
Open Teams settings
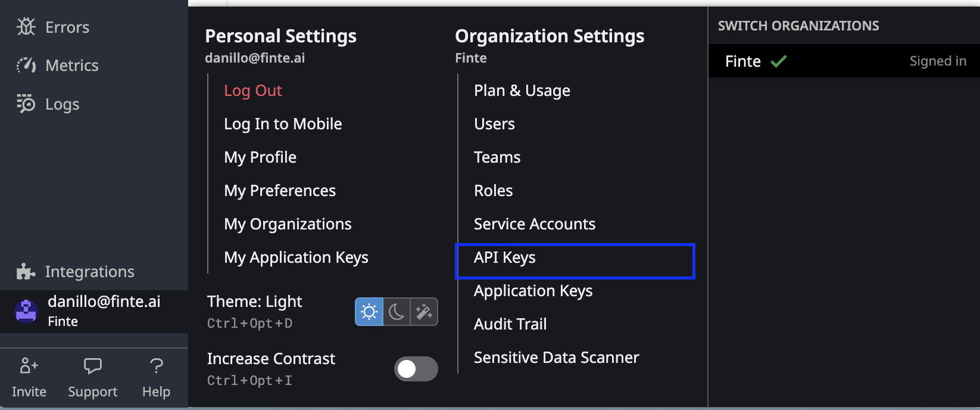pos(497,157)
